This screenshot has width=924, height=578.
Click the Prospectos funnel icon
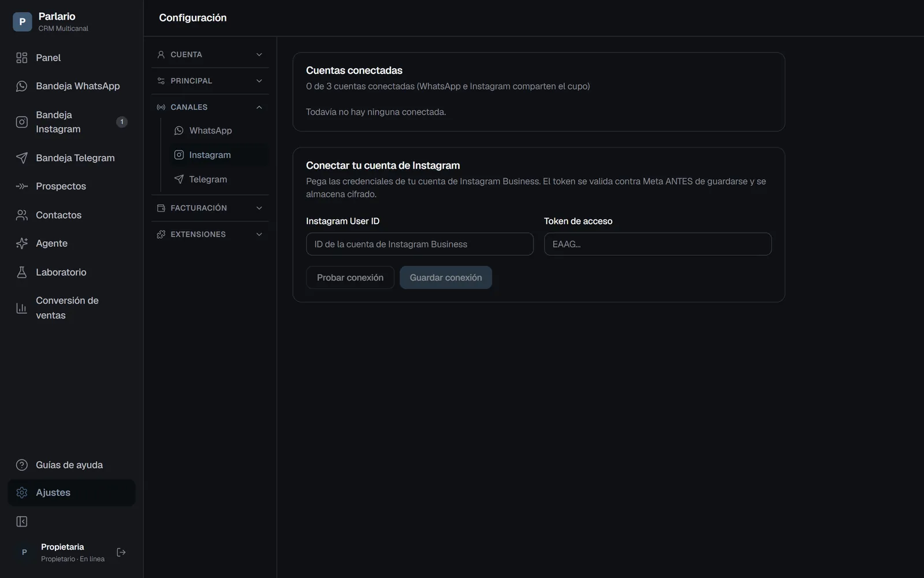point(22,186)
